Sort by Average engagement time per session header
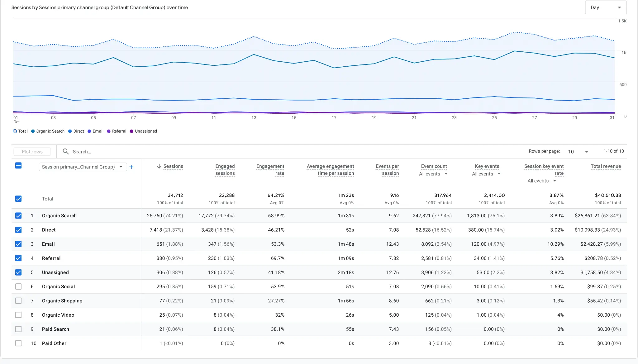This screenshot has height=364, width=638. [x=330, y=170]
